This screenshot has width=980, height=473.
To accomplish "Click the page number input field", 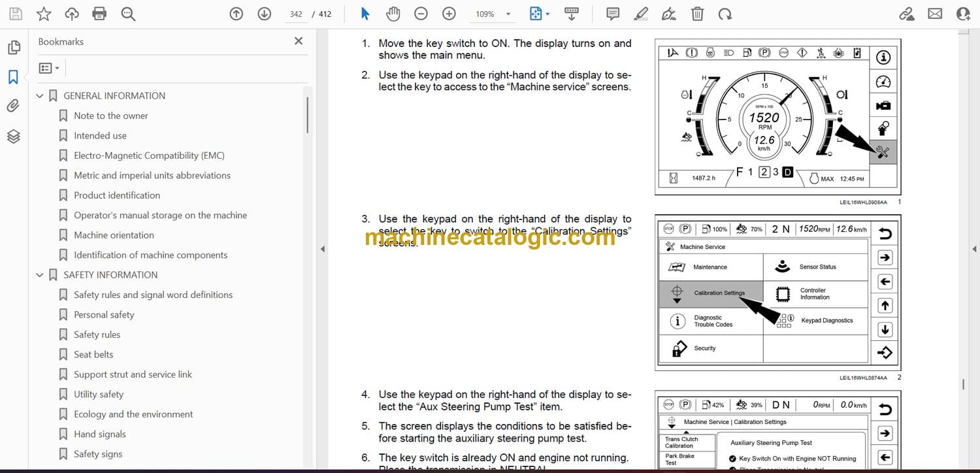I will coord(296,14).
